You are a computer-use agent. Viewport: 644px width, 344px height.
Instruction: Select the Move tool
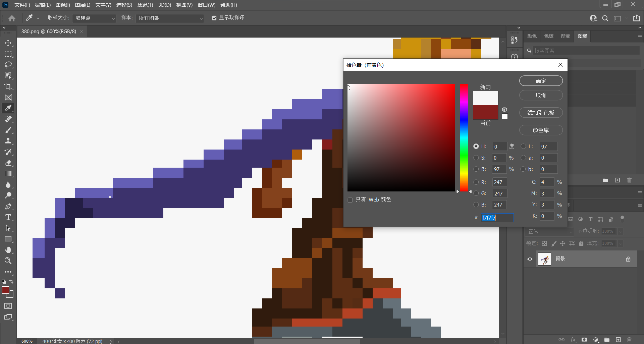click(x=8, y=43)
